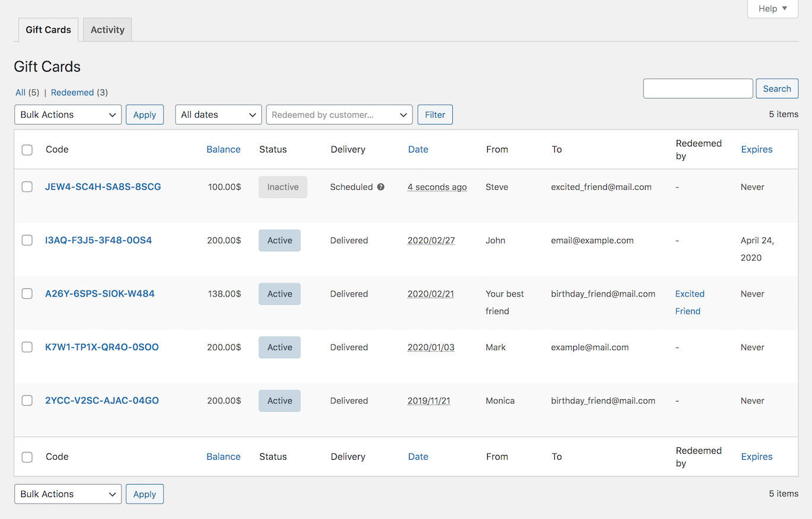This screenshot has width=812, height=519.
Task: Sort by Expires in the table header
Action: pos(757,149)
